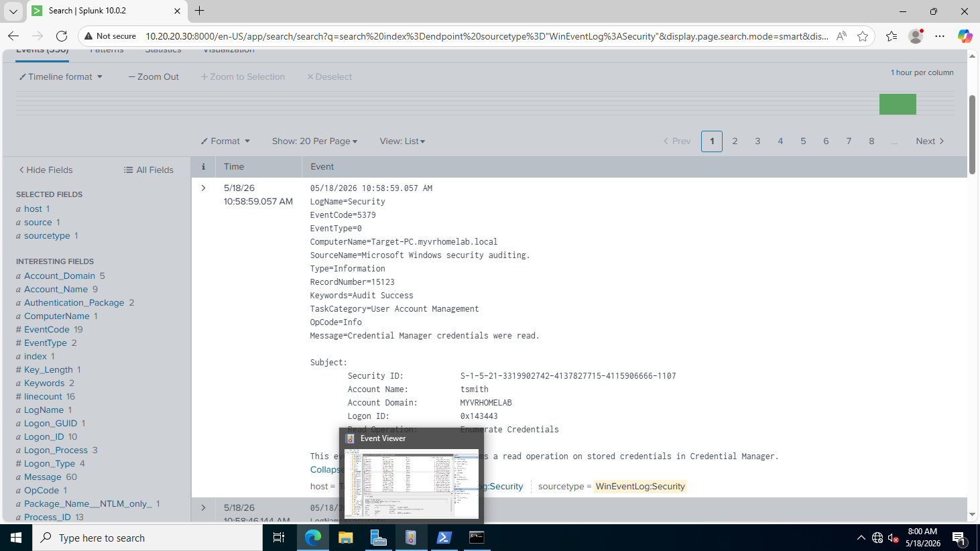Go to results page 6
Screen dimensions: 980x551
(x=826, y=141)
